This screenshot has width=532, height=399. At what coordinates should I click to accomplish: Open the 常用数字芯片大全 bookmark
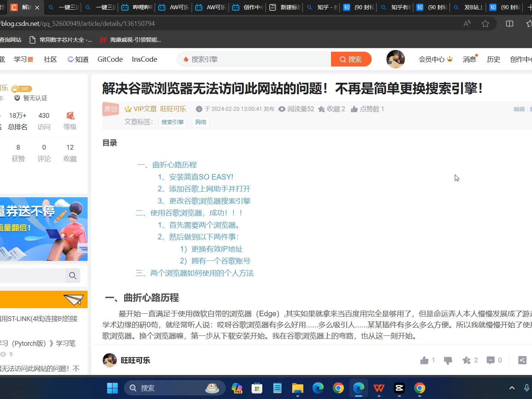pos(61,40)
